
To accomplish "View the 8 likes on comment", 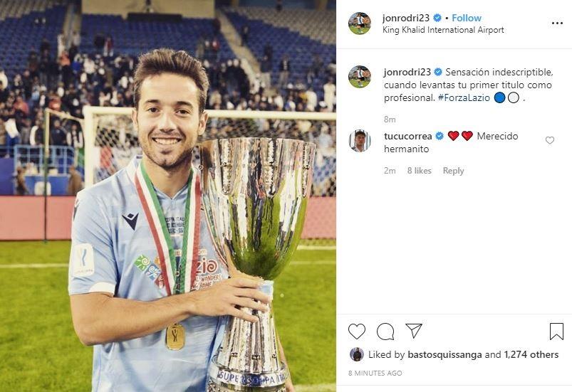I will coord(419,171).
